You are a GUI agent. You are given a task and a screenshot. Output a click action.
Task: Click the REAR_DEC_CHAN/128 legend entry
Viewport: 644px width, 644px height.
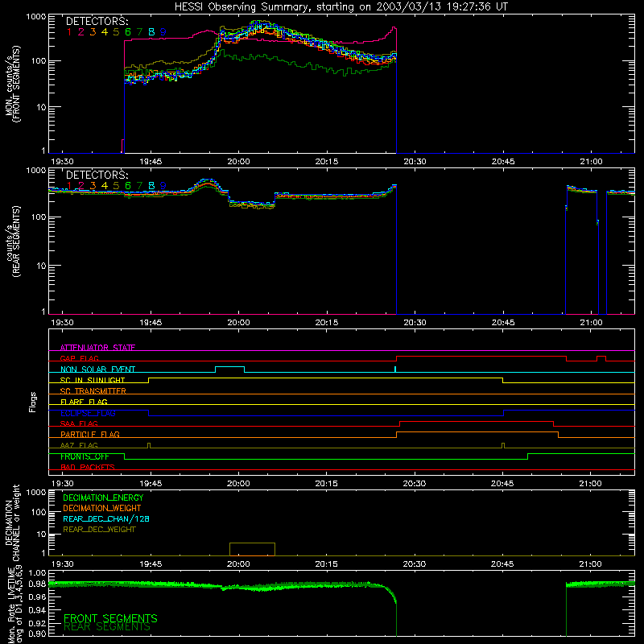pos(106,518)
